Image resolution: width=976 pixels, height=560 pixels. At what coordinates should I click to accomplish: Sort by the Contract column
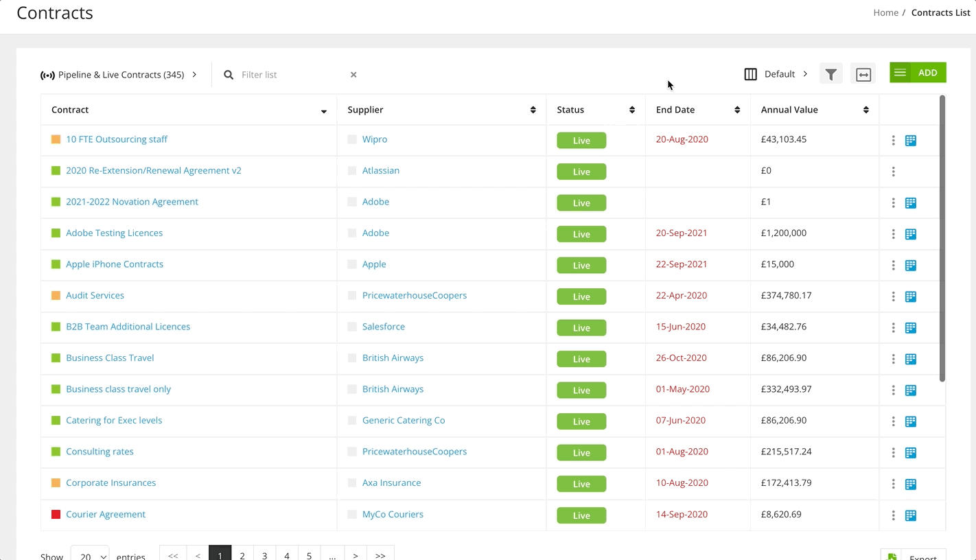(x=189, y=110)
